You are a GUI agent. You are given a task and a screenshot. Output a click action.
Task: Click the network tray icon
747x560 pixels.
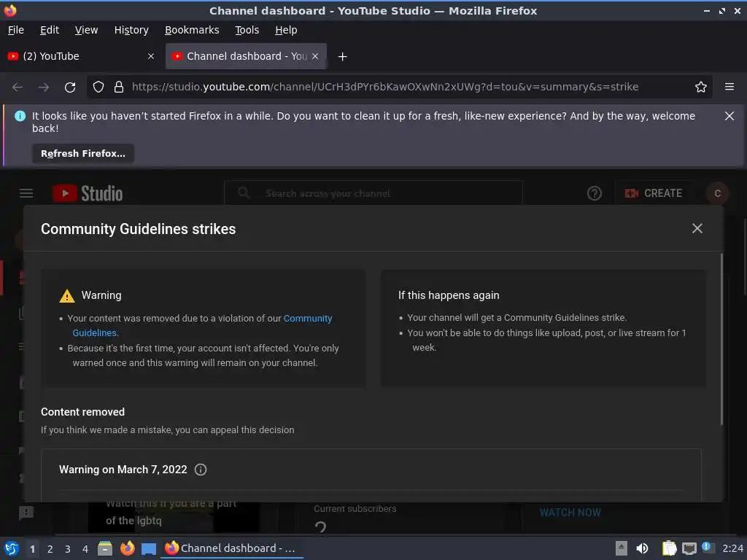tap(689, 549)
